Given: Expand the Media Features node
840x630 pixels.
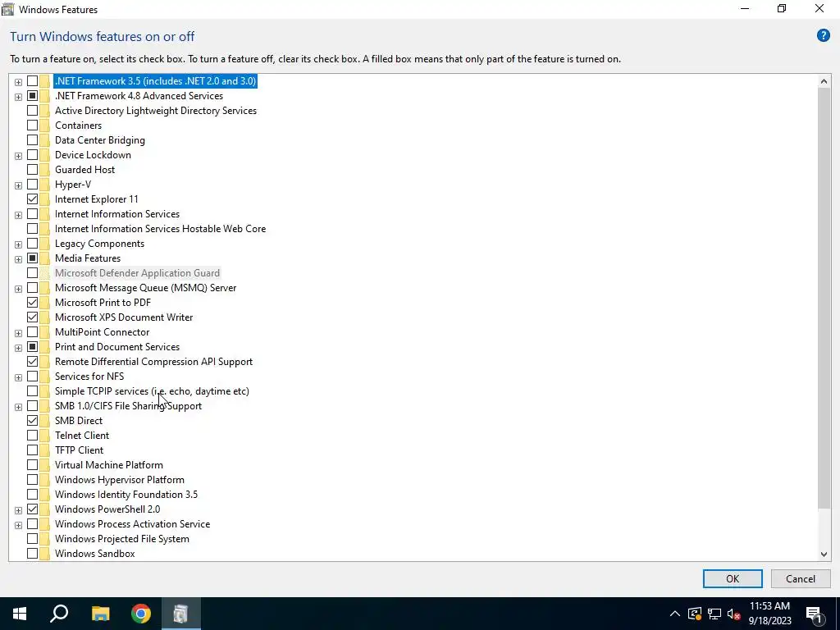Looking at the screenshot, I should pyautogui.click(x=18, y=259).
